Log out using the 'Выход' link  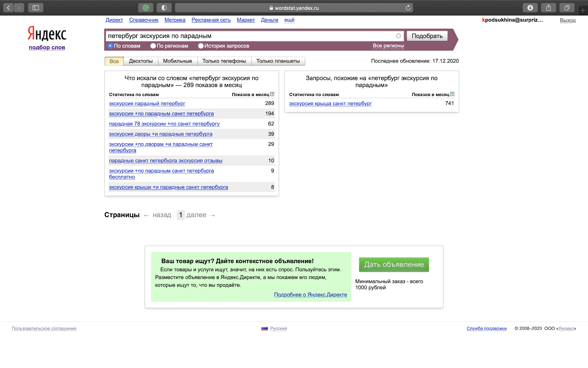(x=568, y=20)
